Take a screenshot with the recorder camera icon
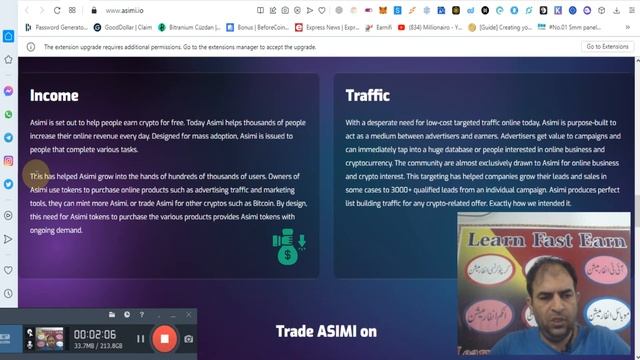Screen dimensions: 640x360 point(188,339)
